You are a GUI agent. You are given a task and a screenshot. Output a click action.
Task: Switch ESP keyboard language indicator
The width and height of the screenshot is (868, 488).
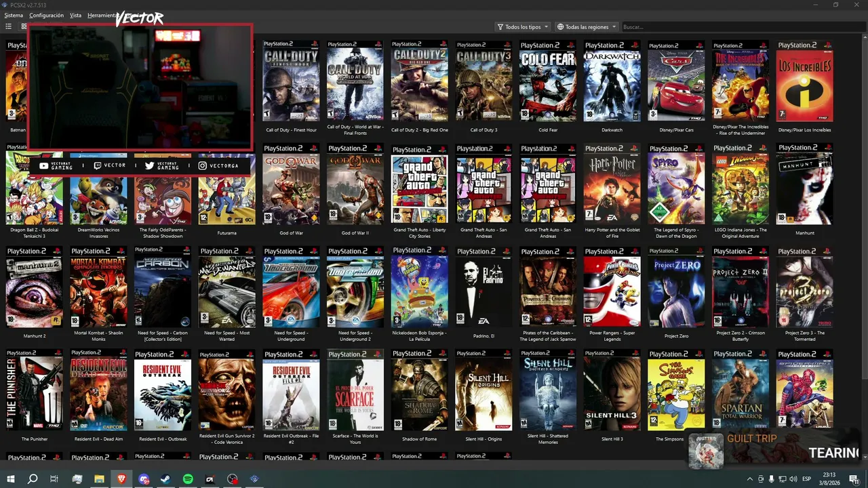[807, 479]
